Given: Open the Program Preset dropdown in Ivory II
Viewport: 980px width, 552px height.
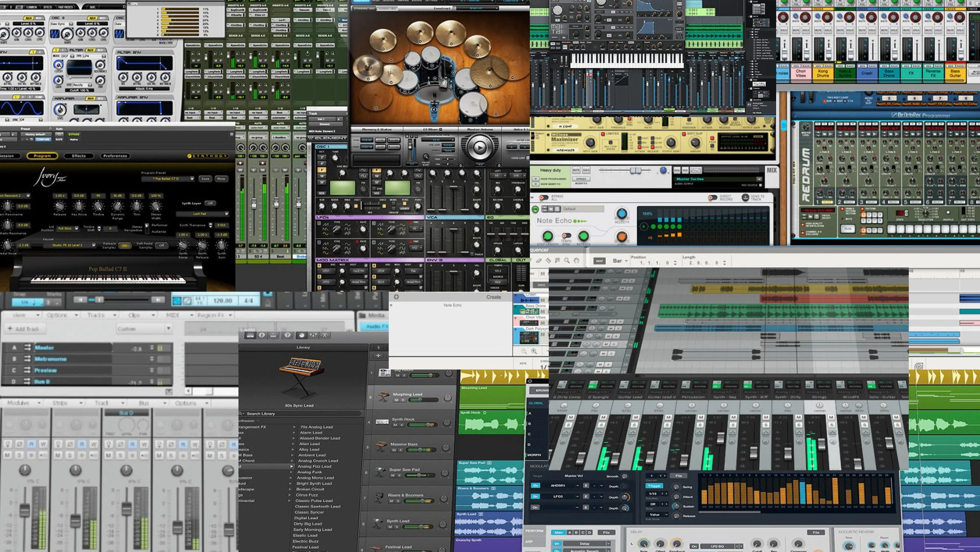Looking at the screenshot, I should coord(192,179).
